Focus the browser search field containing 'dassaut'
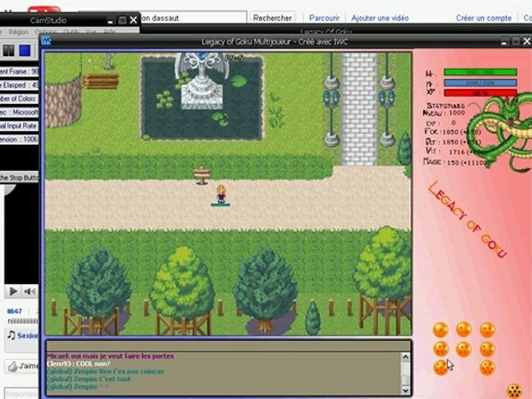 [193, 18]
